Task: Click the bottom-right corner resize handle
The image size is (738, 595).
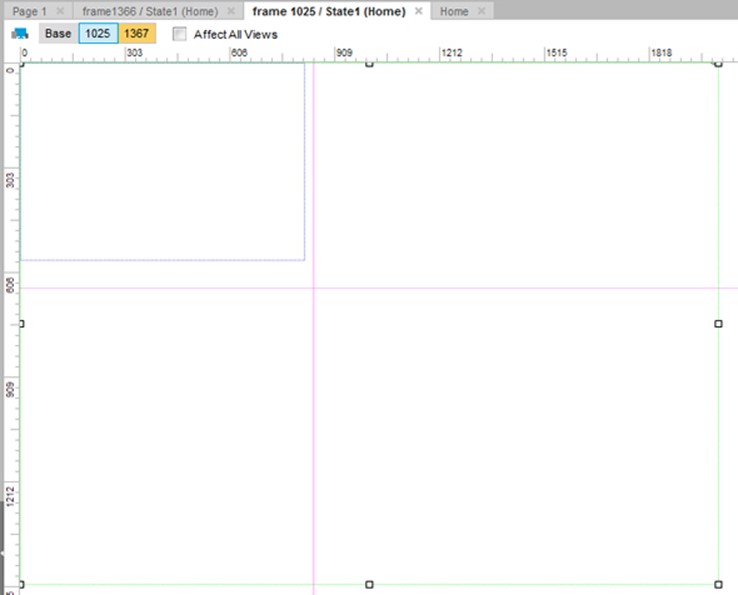Action: tap(718, 585)
